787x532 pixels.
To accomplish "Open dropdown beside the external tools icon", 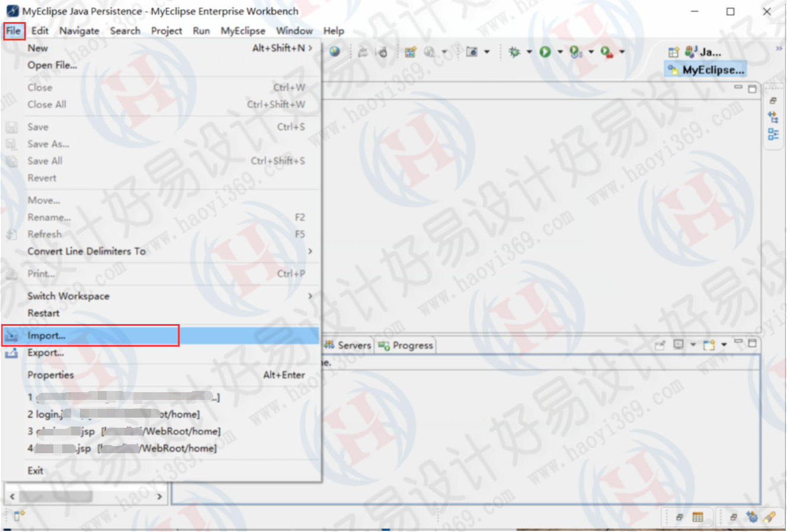I will 622,52.
